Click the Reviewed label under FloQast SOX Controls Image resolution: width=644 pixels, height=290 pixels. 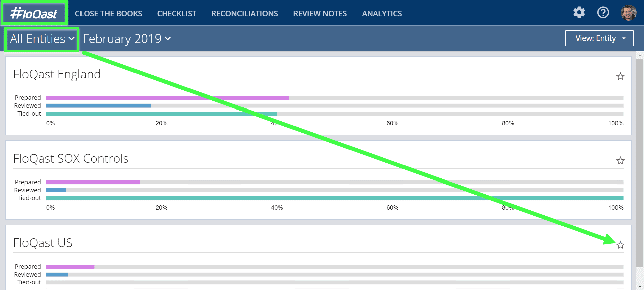(28, 190)
